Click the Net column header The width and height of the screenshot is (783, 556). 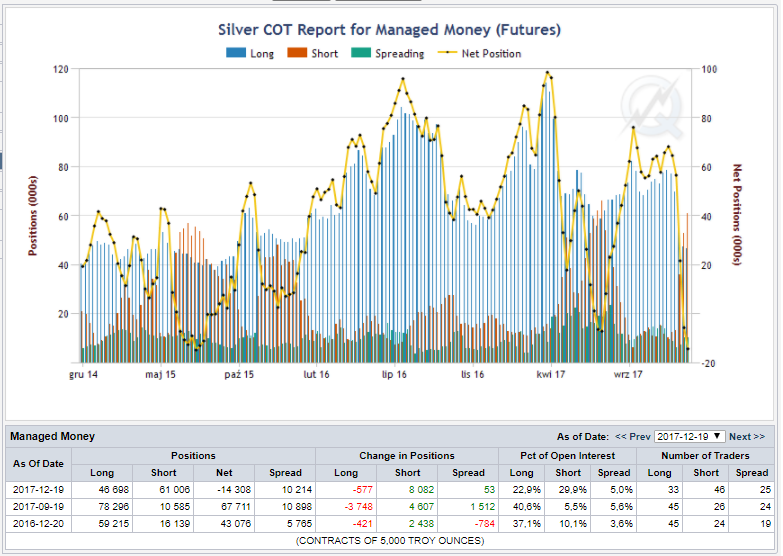pyautogui.click(x=224, y=473)
